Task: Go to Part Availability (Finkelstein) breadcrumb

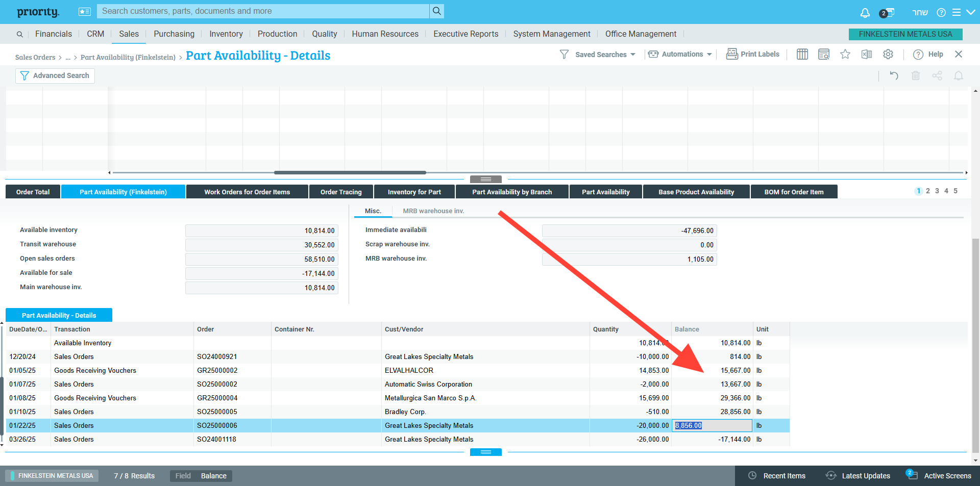Action: (128, 57)
